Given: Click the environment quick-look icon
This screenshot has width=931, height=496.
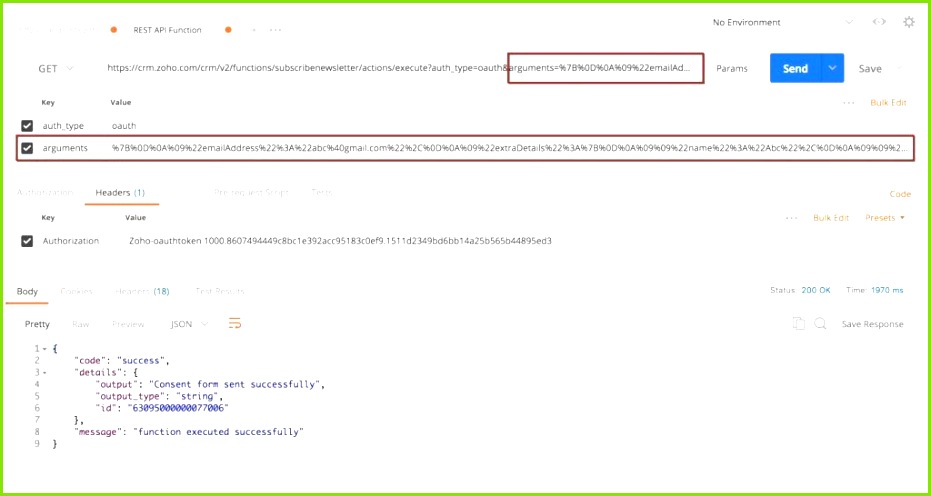Looking at the screenshot, I should click(879, 22).
